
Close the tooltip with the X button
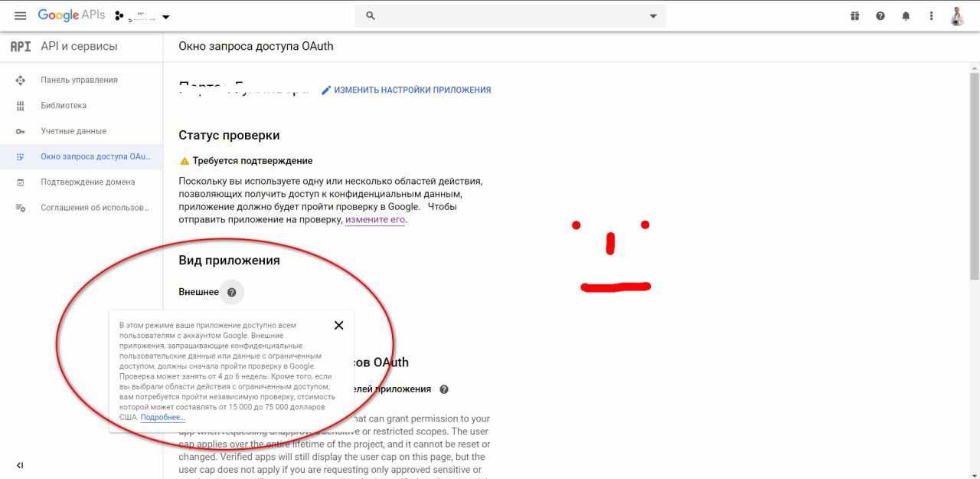(339, 325)
